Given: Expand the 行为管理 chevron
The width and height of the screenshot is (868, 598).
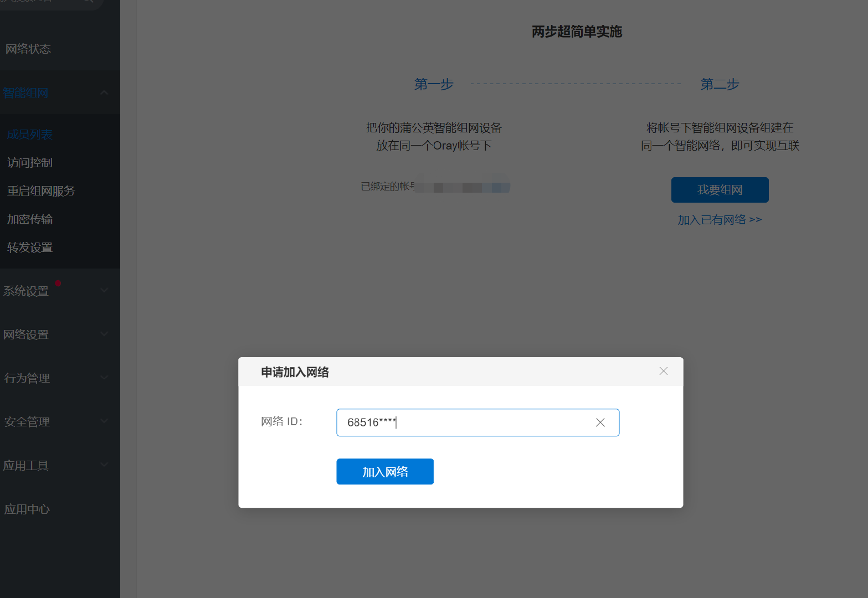Looking at the screenshot, I should coord(104,378).
